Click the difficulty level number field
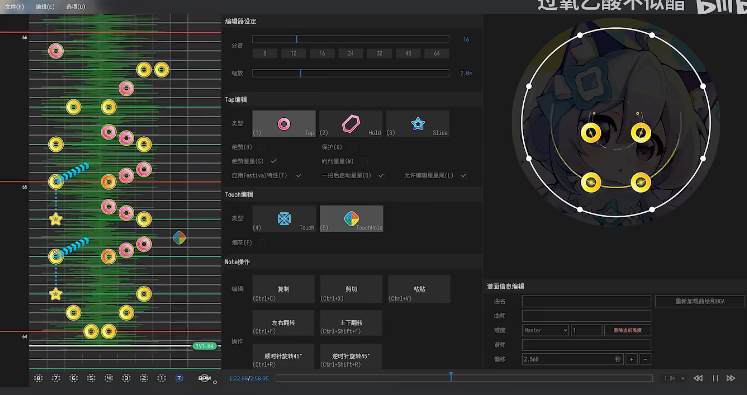747x395 pixels. coord(586,330)
